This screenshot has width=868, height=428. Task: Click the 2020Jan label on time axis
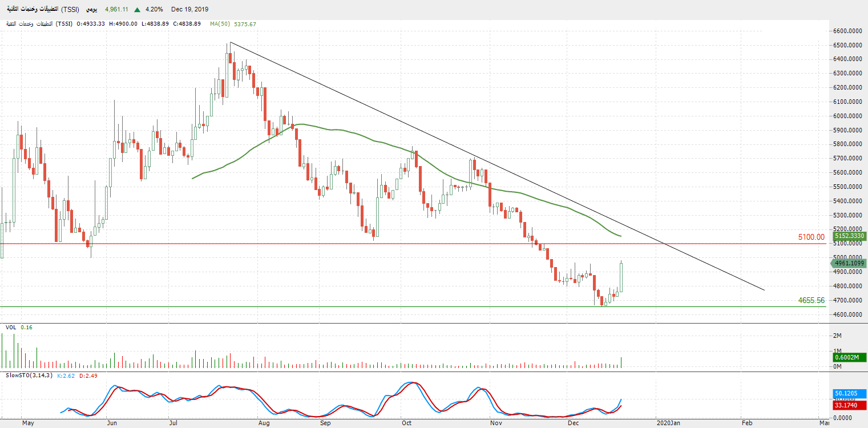pos(668,423)
